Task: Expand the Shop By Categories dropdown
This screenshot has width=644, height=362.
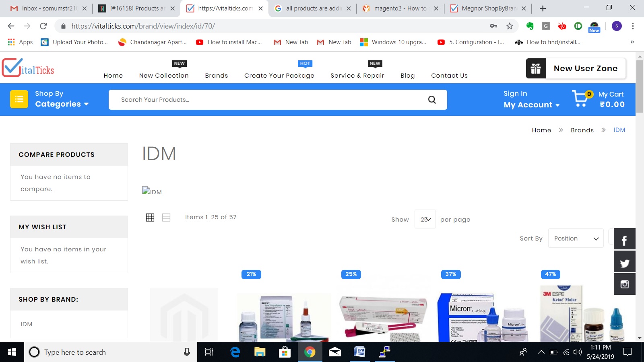Action: click(62, 104)
